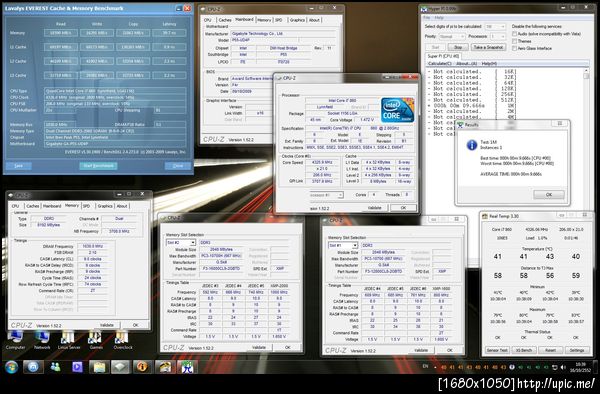Open the File menu in Hyper PI
Image resolution: width=600 pixels, height=394 pixels.
[x=427, y=18]
